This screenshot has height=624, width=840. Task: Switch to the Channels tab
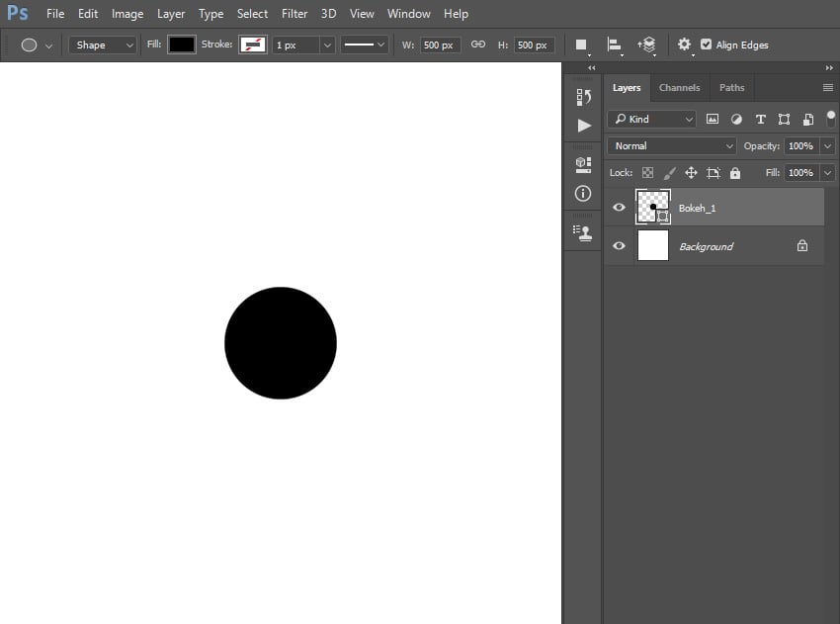click(x=679, y=88)
